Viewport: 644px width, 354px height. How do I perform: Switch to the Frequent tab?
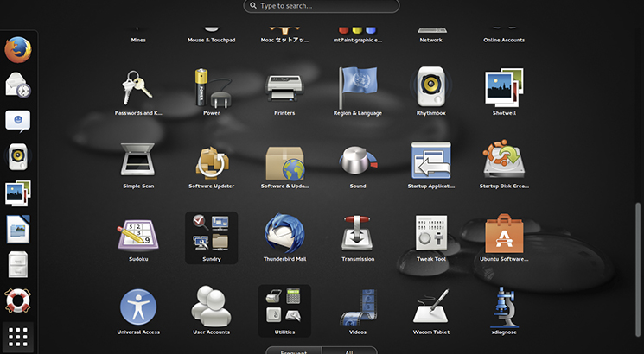[x=294, y=350]
